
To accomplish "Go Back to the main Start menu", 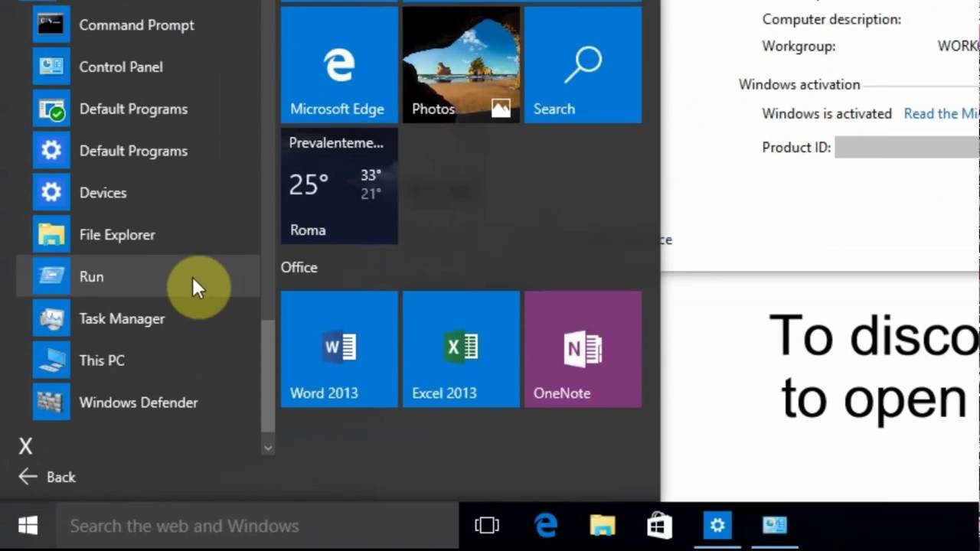I will (x=47, y=477).
